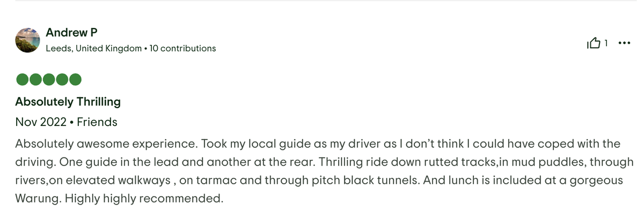
Task: Click the helpful vote count number 1
Action: 605,43
